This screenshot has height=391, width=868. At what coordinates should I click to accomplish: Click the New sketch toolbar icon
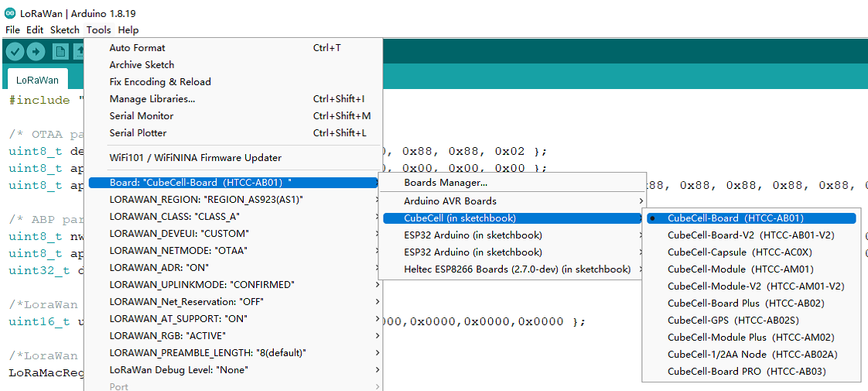[60, 51]
